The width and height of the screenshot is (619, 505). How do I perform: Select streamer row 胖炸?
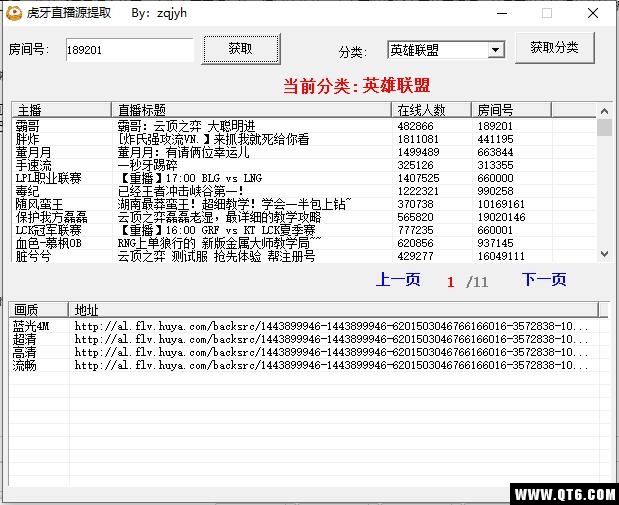[304, 139]
